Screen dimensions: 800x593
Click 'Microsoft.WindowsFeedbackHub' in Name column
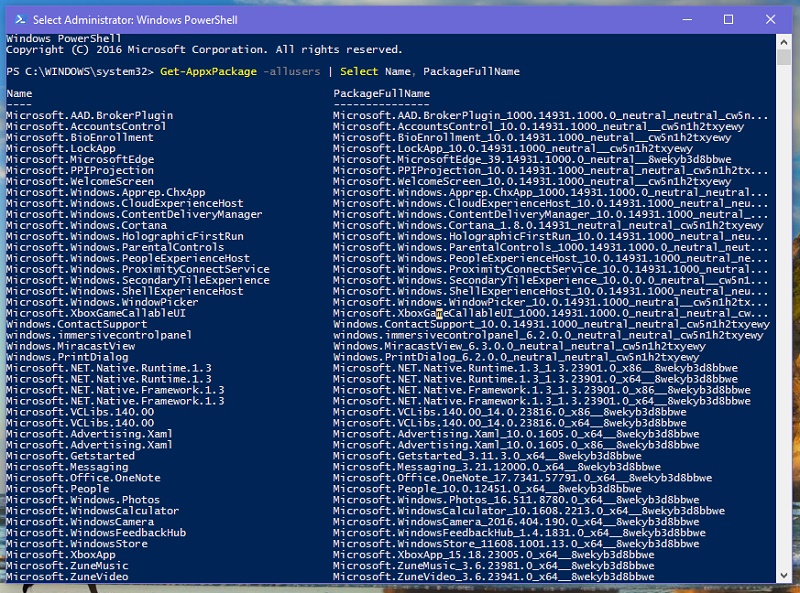tap(96, 533)
